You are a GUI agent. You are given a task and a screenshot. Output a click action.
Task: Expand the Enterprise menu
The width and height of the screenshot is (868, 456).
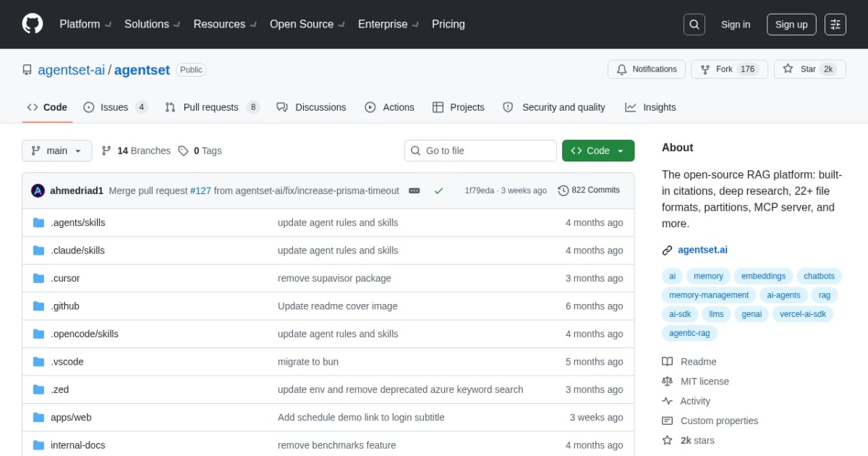pos(388,24)
